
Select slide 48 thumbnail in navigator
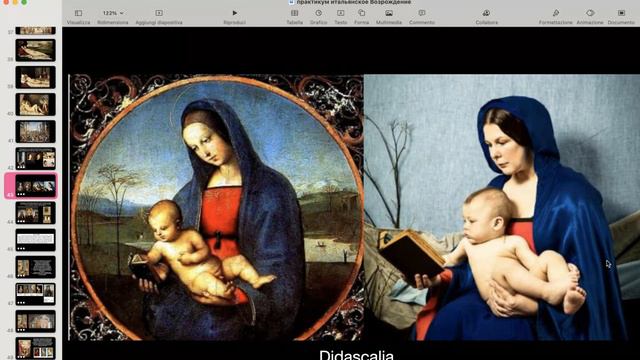coord(36,321)
